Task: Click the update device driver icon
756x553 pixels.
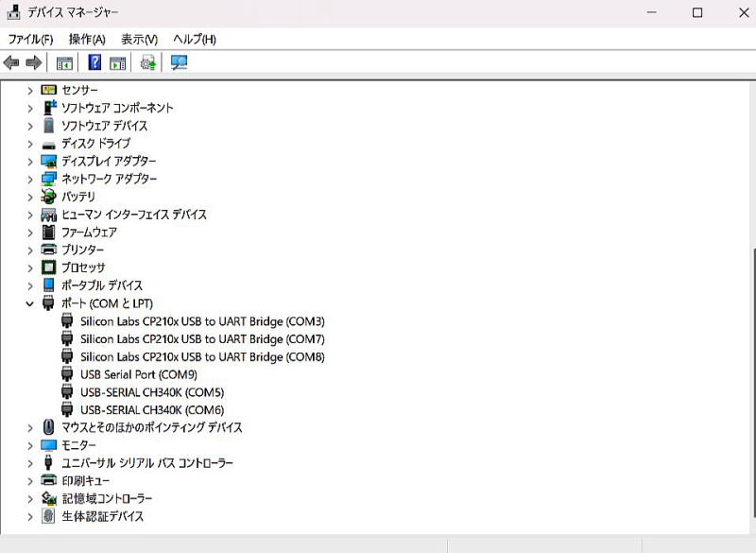Action: click(148, 63)
